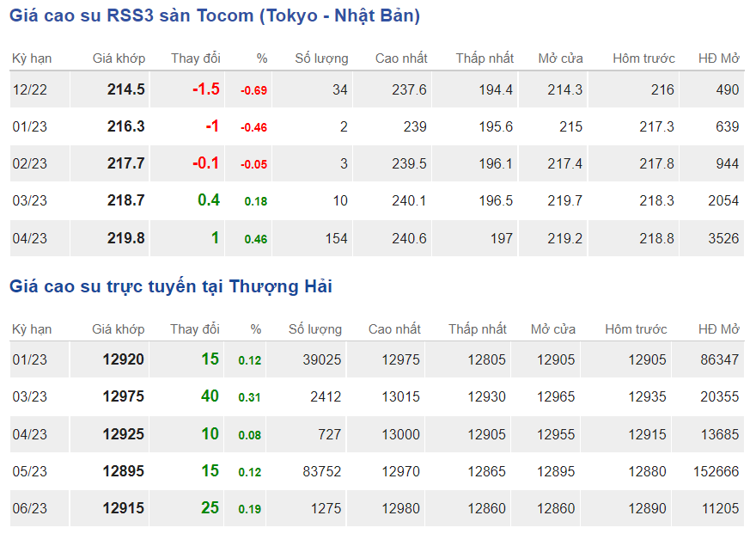This screenshot has height=540, width=756.
Task: Click the open interest value 152666
Action: (x=716, y=471)
